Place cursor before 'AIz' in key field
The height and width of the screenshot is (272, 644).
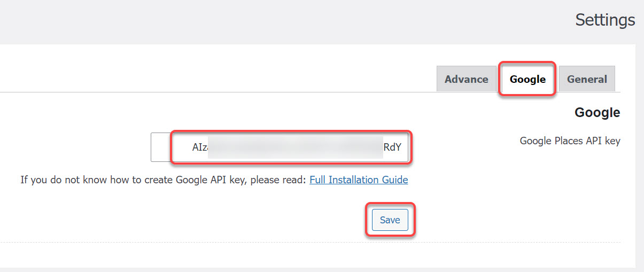(192, 147)
